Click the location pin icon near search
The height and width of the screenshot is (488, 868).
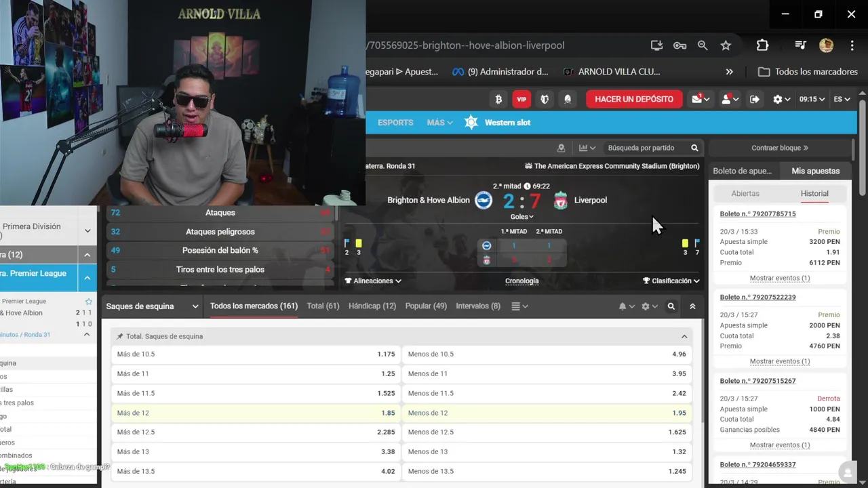point(561,148)
